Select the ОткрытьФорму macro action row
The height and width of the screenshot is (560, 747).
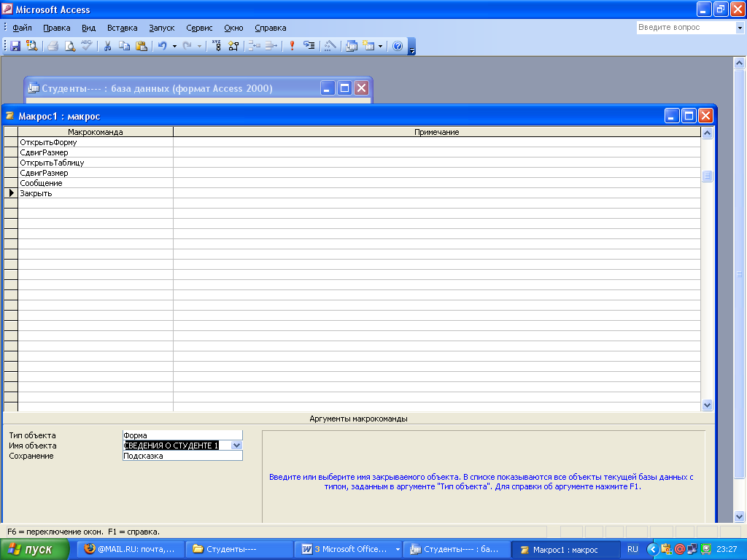point(96,142)
